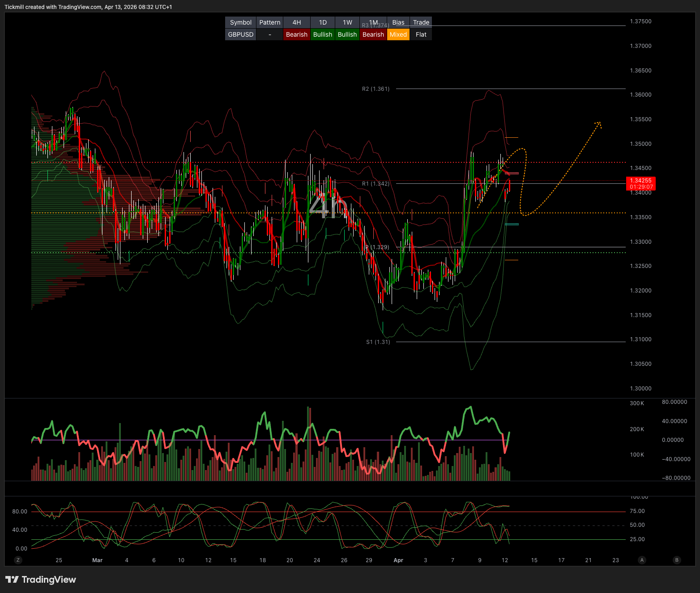Image resolution: width=700 pixels, height=593 pixels.
Task: Click the R1 (1.342) pivot label
Action: (376, 184)
